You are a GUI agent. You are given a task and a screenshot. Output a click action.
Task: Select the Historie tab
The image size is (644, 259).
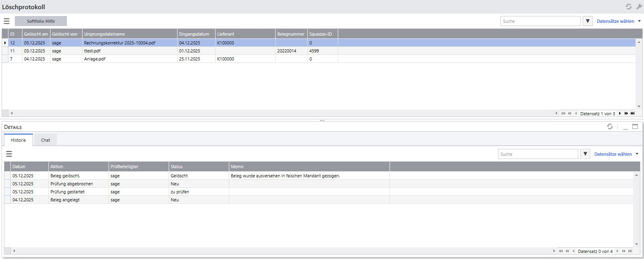[18, 140]
